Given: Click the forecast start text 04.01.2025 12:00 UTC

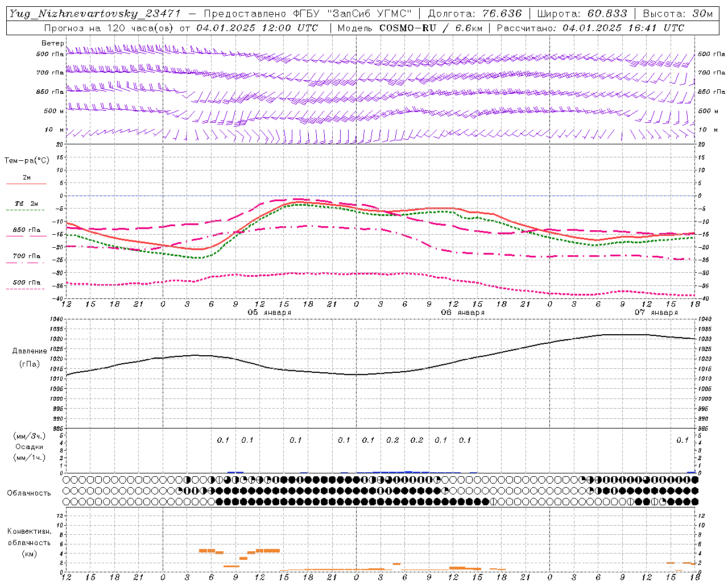Looking at the screenshot, I should (x=257, y=28).
